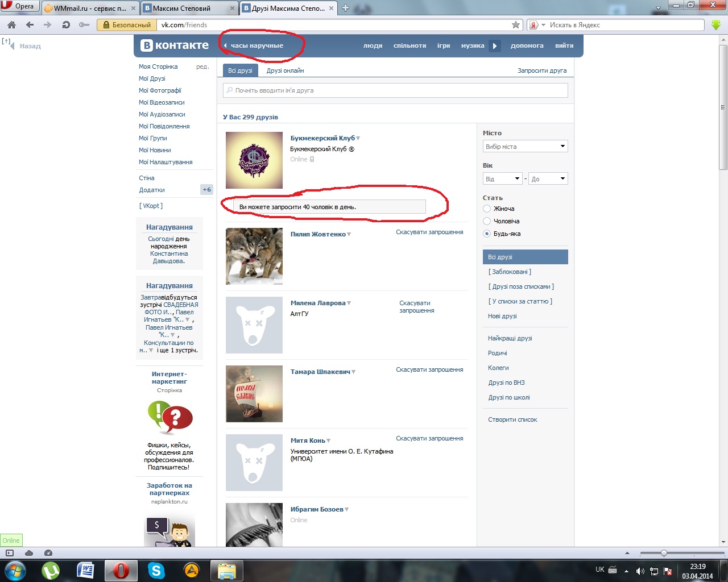The height and width of the screenshot is (582, 728).
Task: Click the Безопасный security badge
Action: (x=127, y=25)
